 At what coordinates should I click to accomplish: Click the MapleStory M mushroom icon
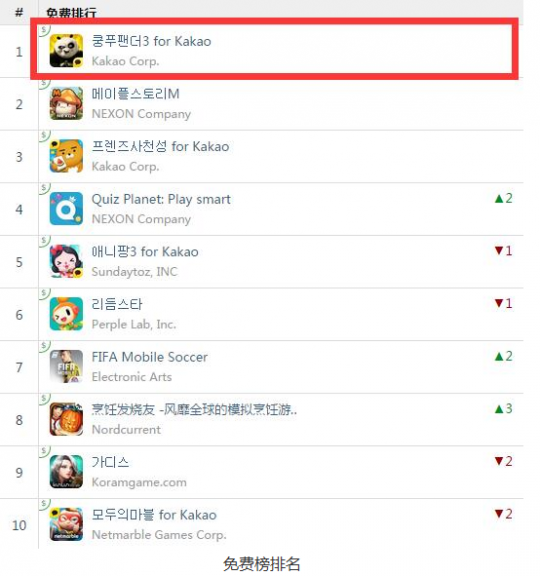66,103
